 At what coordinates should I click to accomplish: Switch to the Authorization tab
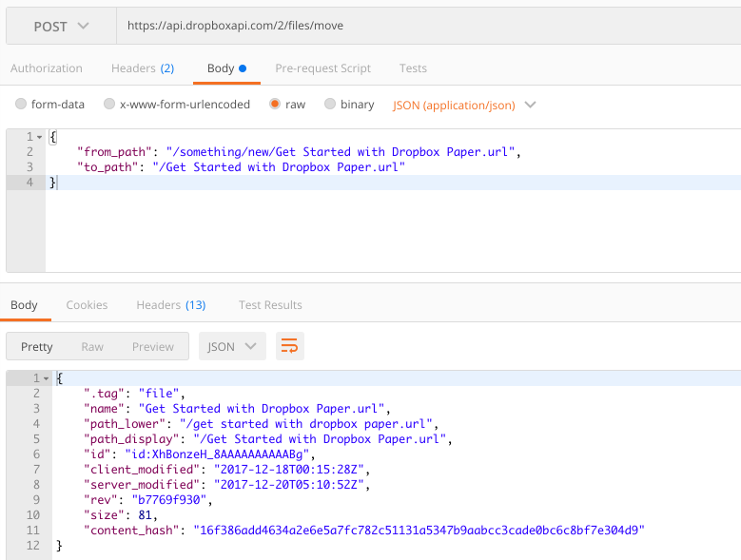coord(47,68)
